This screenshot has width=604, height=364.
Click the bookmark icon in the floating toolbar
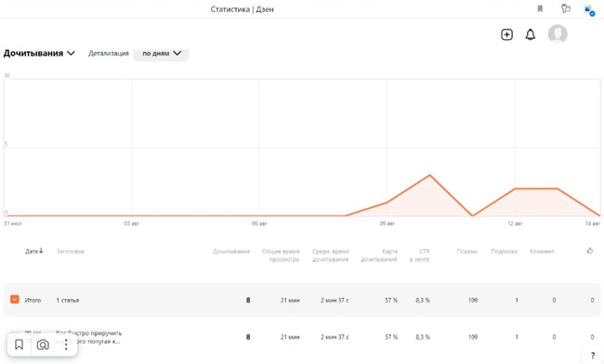(x=19, y=344)
